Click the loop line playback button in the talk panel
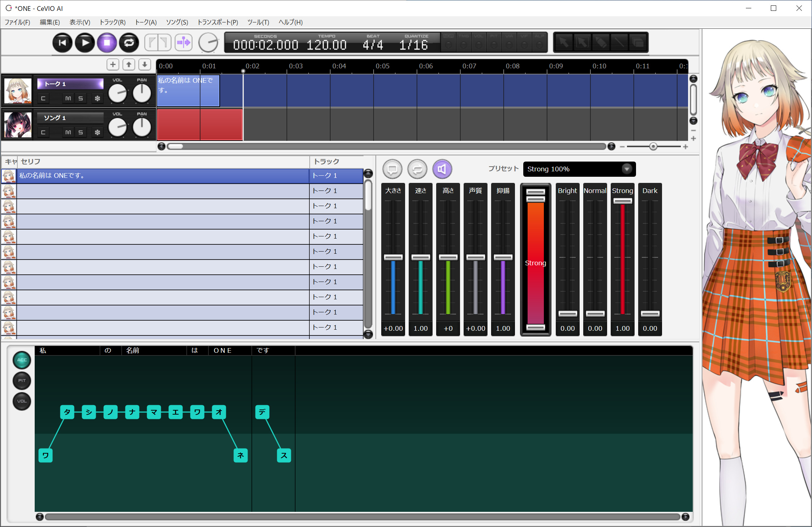 pyautogui.click(x=417, y=169)
